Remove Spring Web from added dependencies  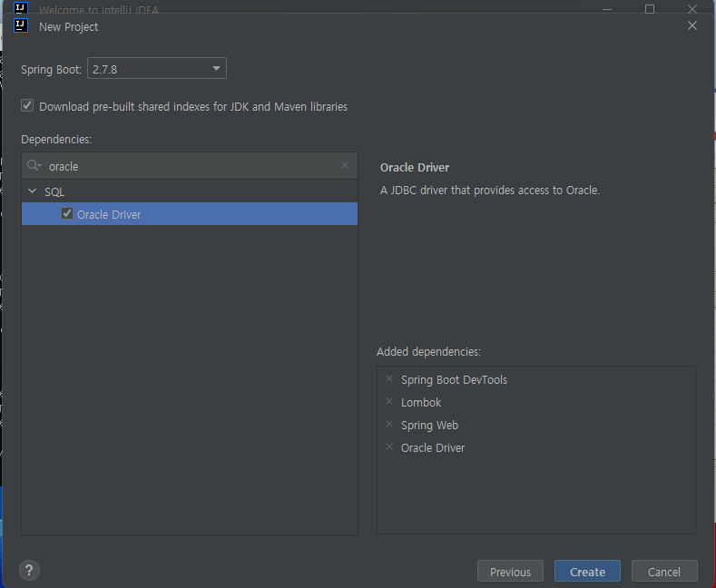[x=389, y=424]
